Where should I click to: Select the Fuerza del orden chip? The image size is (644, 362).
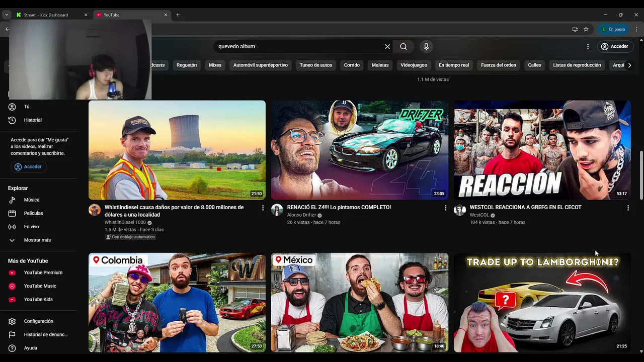coord(499,65)
